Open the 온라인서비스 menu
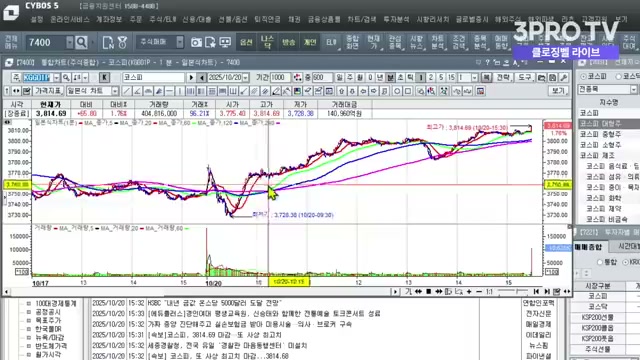640x360 pixels. [70, 19]
